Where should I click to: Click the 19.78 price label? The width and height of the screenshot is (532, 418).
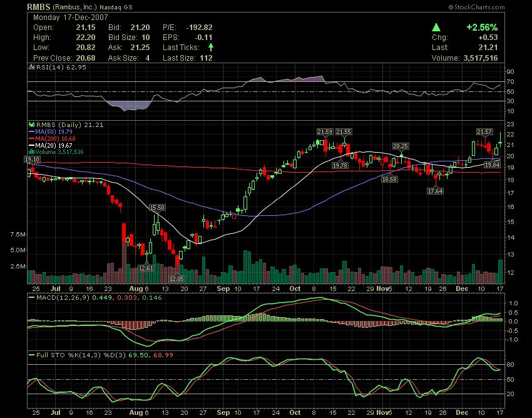click(x=340, y=166)
